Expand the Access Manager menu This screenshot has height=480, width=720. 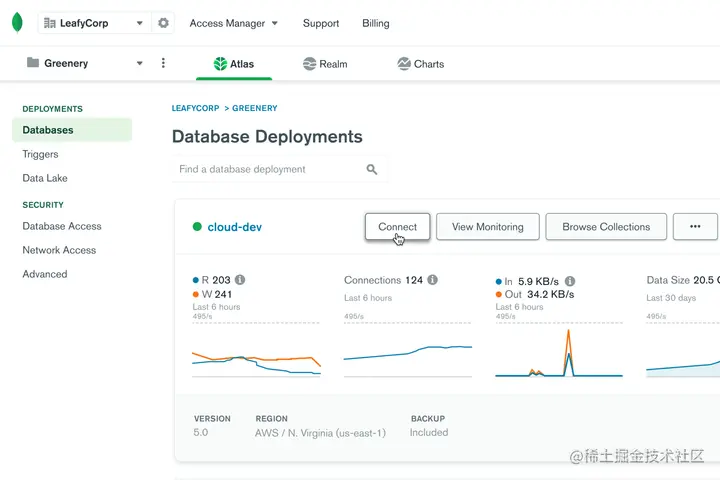(233, 23)
